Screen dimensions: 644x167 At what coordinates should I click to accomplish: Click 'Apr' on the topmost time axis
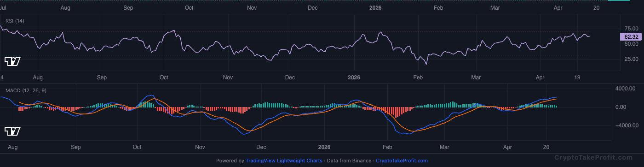[x=558, y=8]
